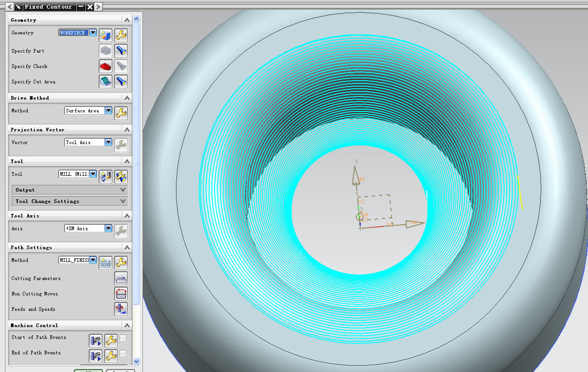Screen dimensions: 588x372
Task: Click the yellow toolpath segment in viewport
Action: click(520, 192)
